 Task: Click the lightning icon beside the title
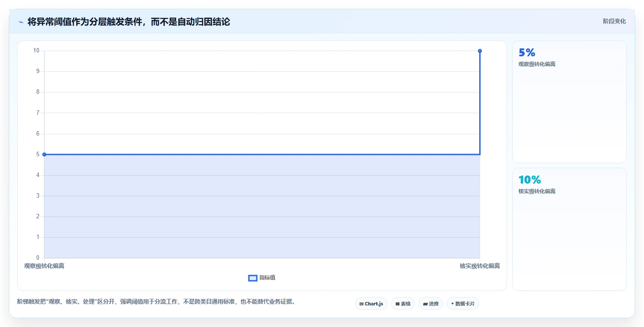21,22
